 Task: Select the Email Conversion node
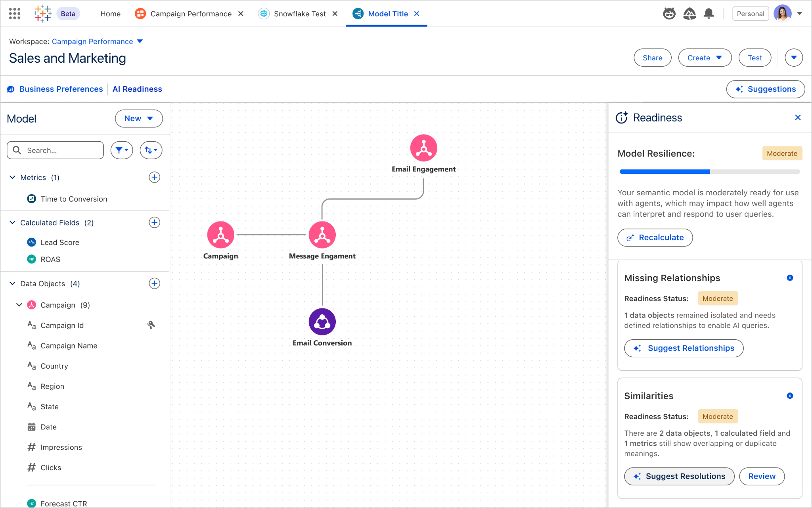322,322
